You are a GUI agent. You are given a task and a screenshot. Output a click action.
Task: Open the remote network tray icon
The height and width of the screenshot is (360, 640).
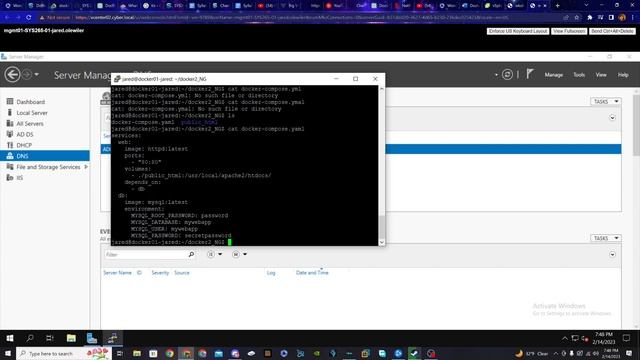[x=575, y=338]
